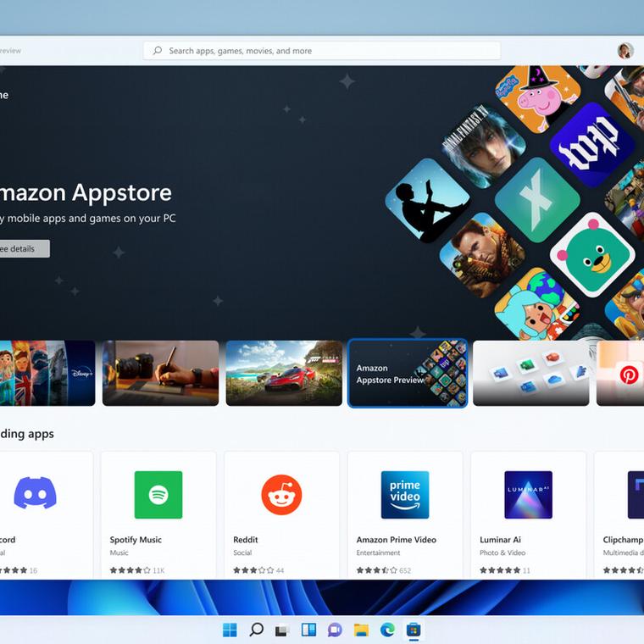Click the search apps and games field

click(322, 51)
